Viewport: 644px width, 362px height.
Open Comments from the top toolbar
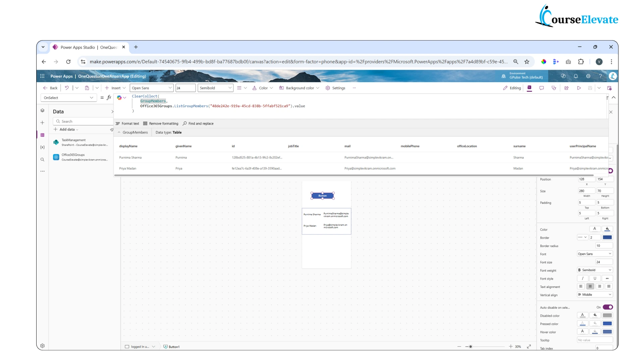(x=542, y=88)
